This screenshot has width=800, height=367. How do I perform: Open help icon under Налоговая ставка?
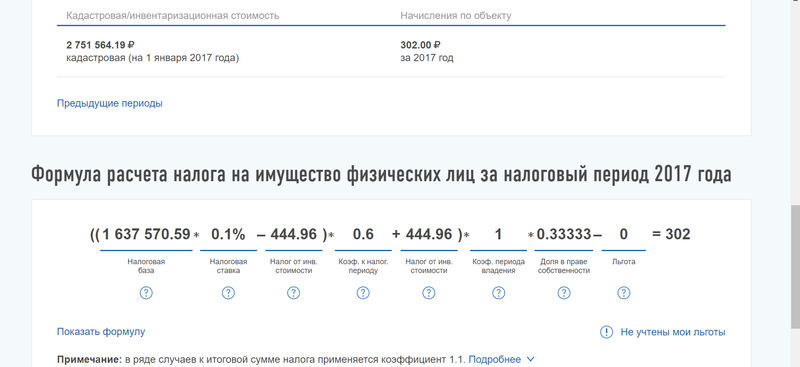tap(228, 293)
